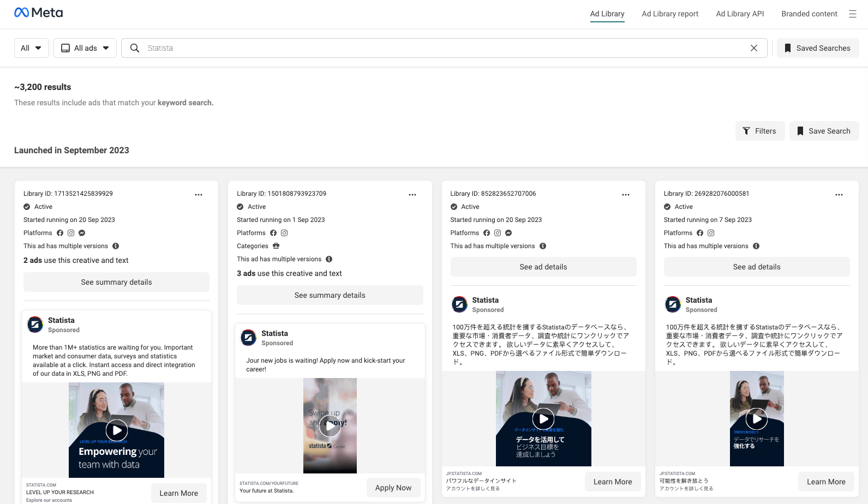868x504 pixels.
Task: Click the Meta logo
Action: 38,13
